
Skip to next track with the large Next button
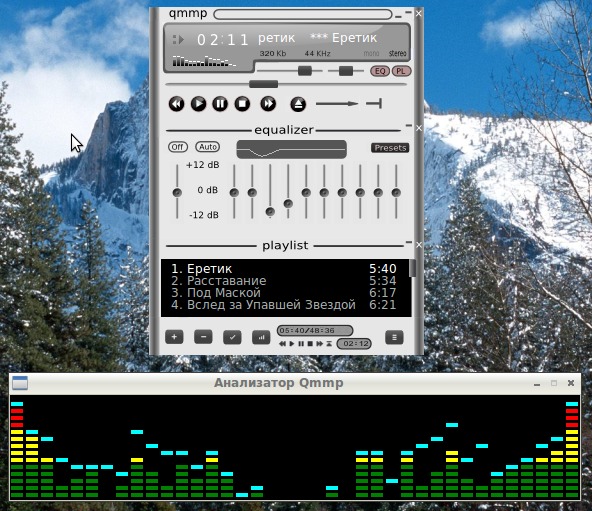pyautogui.click(x=268, y=104)
